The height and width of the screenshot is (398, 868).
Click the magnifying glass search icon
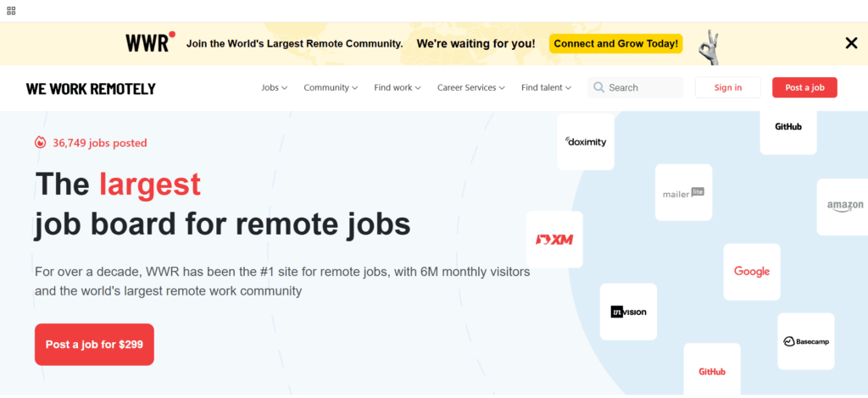[x=598, y=87]
